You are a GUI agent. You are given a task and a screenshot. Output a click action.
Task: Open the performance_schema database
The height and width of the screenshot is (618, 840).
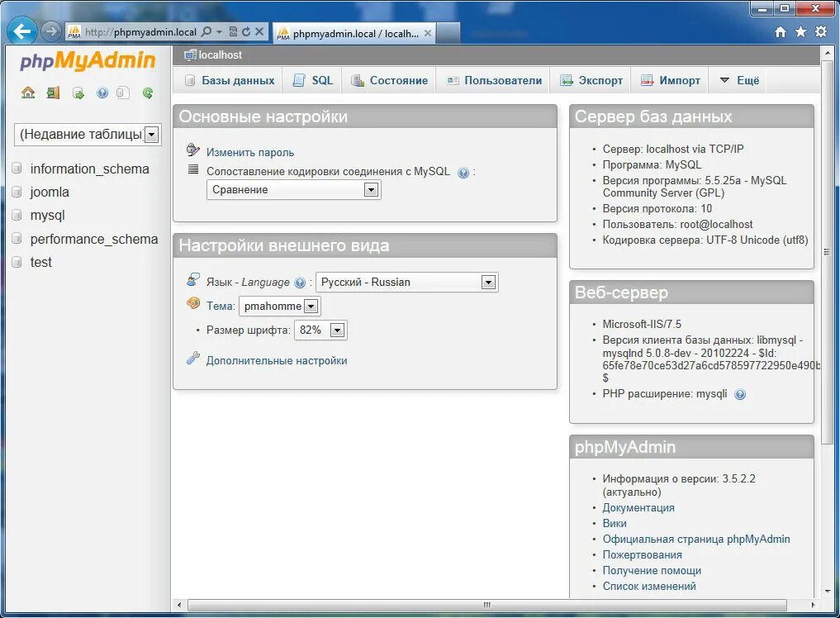(x=94, y=239)
